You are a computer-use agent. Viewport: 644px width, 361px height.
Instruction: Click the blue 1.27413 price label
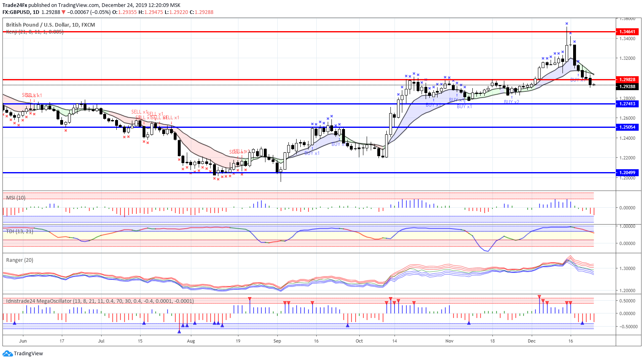(627, 104)
